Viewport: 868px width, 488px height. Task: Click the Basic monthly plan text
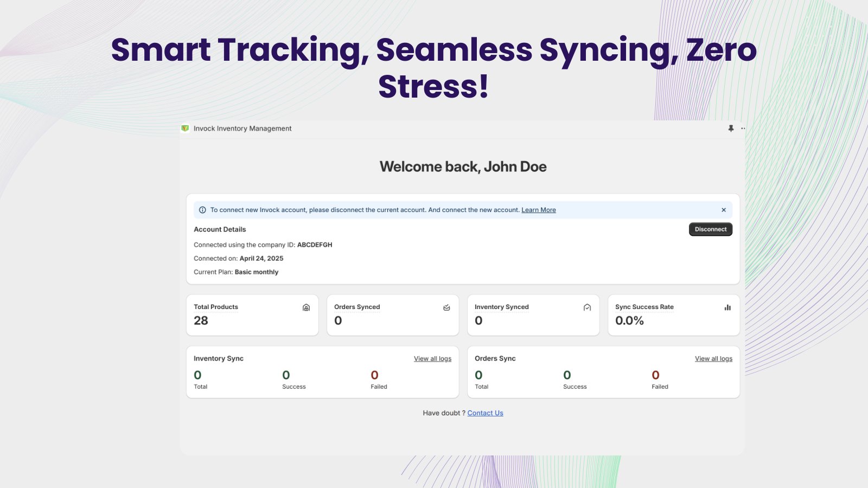[x=257, y=272]
